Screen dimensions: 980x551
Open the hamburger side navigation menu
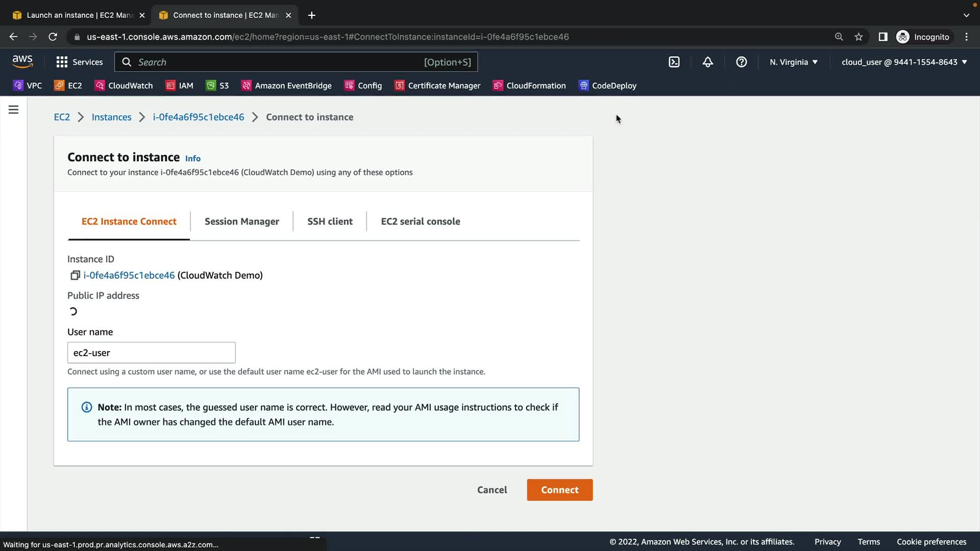(x=14, y=110)
